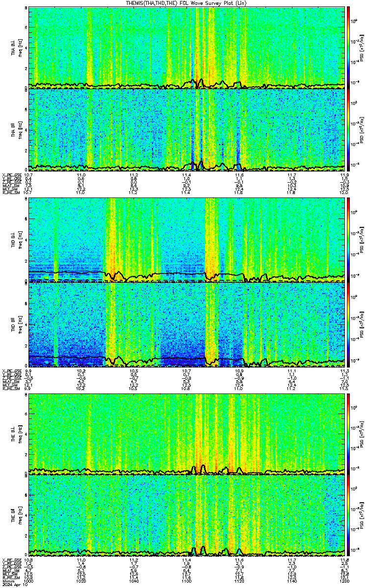Image resolution: width=368 pixels, height=588 pixels.
Task: Click the X_RE_GSE label under the THA panels
Action: (x=11, y=175)
